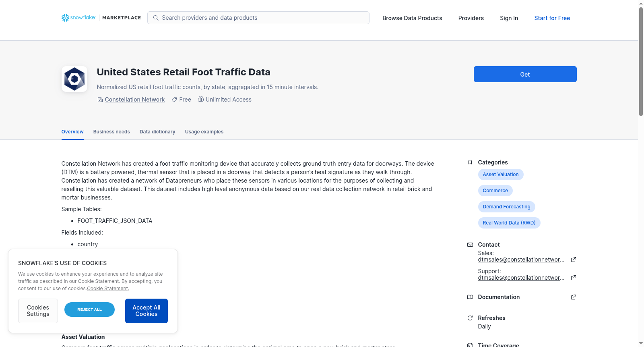Click the Unlimited Access gift icon
Image resolution: width=644 pixels, height=347 pixels.
coord(201,99)
